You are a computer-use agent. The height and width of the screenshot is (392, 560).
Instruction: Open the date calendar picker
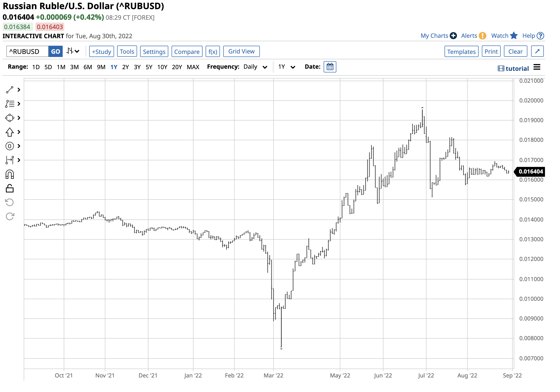(x=330, y=67)
